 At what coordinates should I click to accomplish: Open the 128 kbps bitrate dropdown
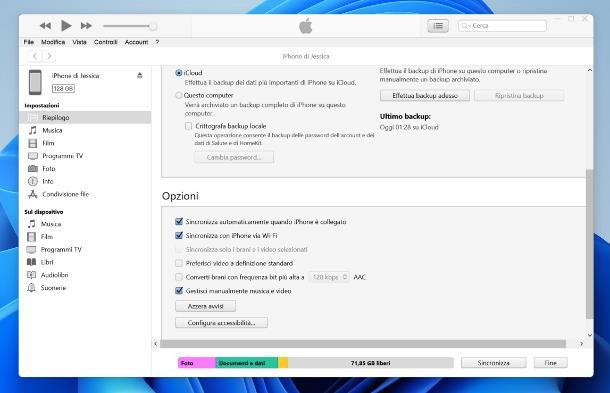click(329, 277)
